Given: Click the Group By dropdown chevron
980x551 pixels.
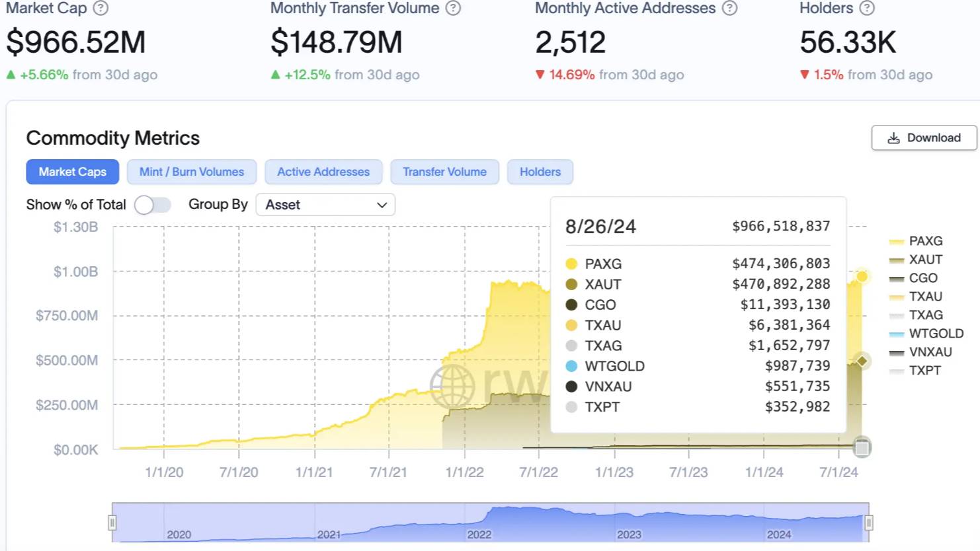Looking at the screenshot, I should [382, 205].
